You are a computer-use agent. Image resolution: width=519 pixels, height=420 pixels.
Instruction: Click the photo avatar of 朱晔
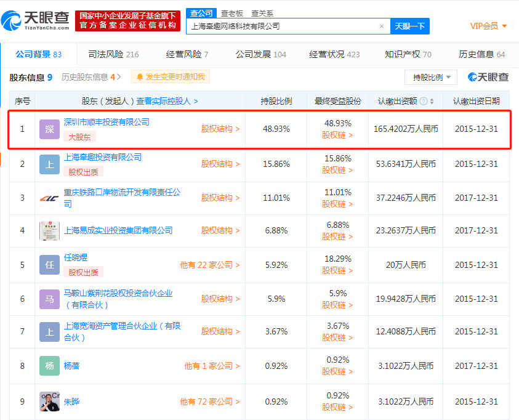coord(49,402)
